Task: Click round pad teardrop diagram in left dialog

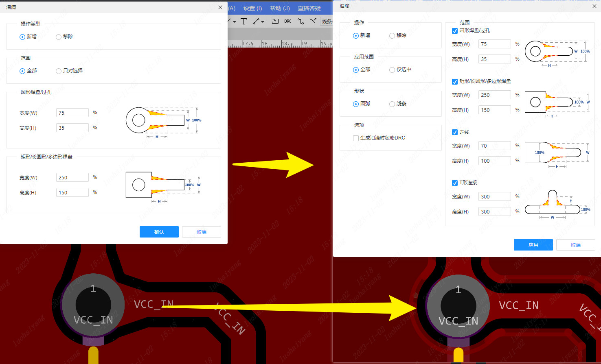Action: pos(164,122)
